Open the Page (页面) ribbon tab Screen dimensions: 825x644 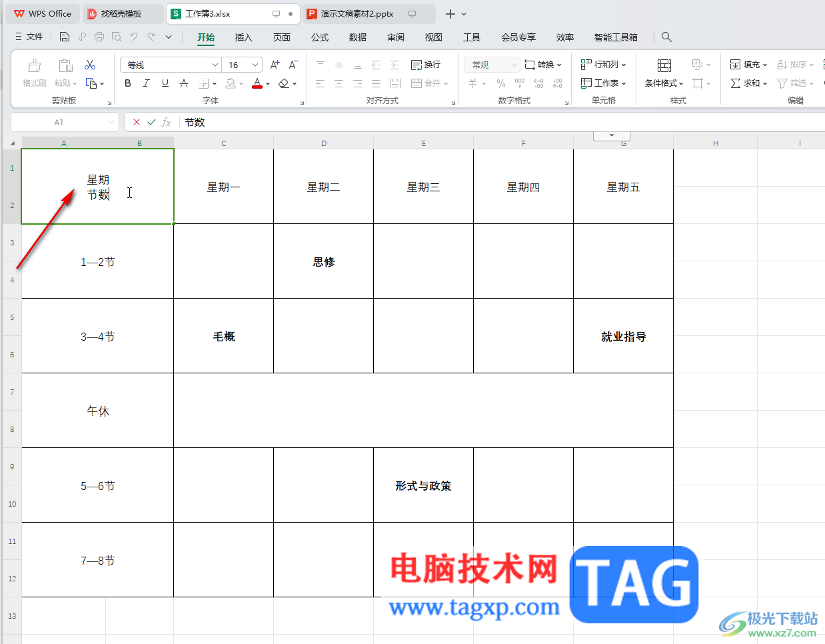click(x=282, y=37)
